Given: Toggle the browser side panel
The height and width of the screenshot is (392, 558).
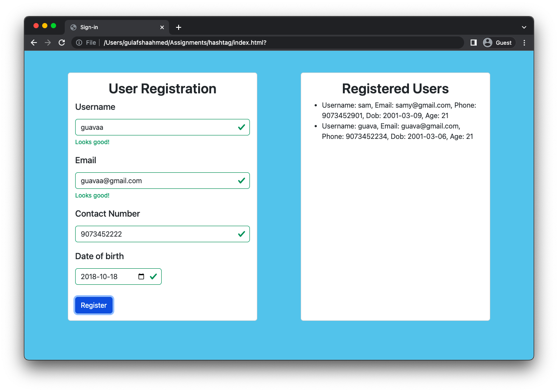Looking at the screenshot, I should point(474,43).
